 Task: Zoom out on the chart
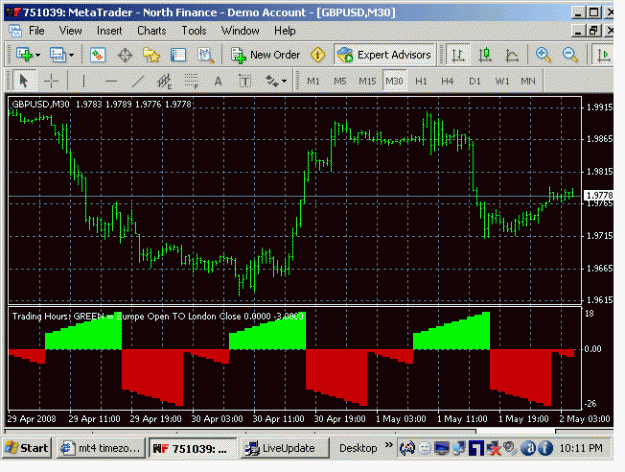point(570,55)
